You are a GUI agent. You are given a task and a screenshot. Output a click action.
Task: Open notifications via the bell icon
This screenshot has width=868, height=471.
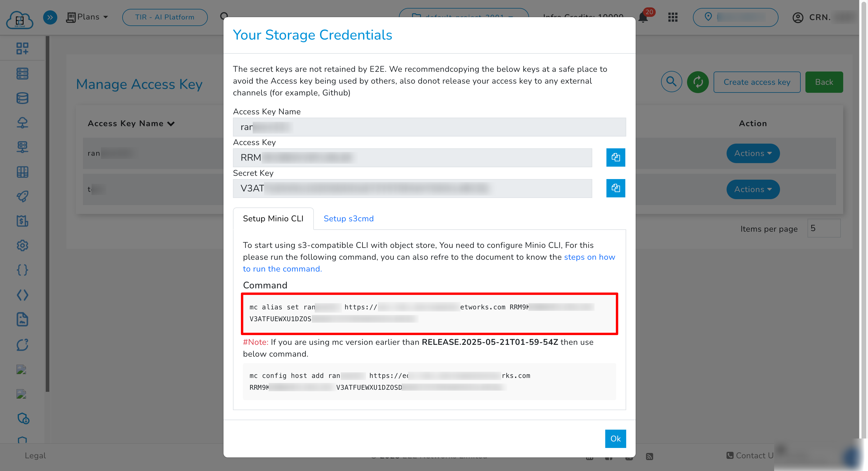coord(642,17)
